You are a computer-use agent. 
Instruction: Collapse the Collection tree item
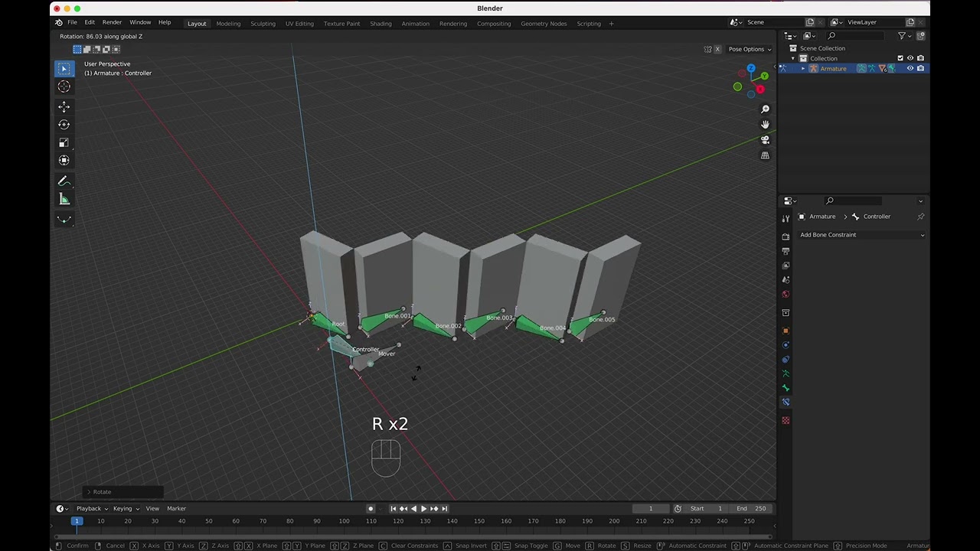[793, 58]
